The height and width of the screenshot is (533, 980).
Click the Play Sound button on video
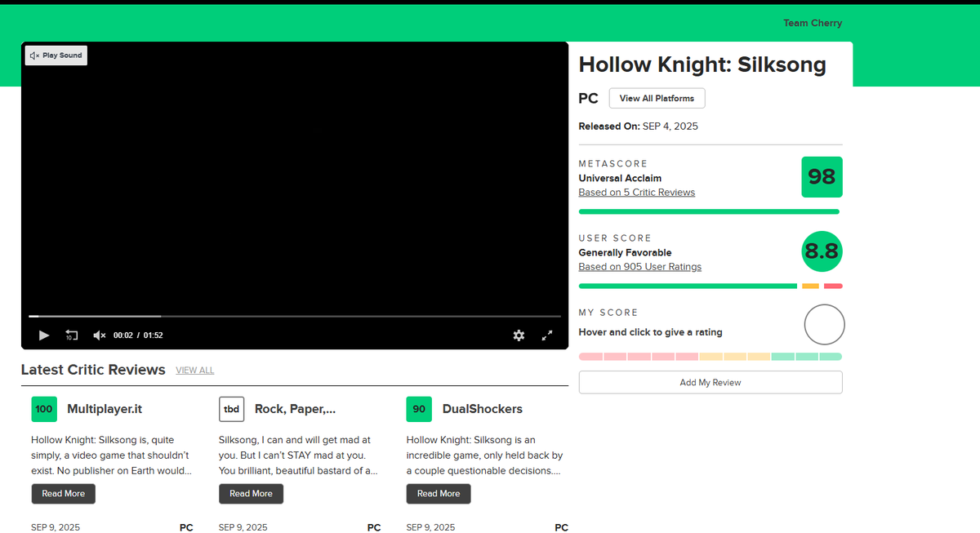(x=56, y=56)
